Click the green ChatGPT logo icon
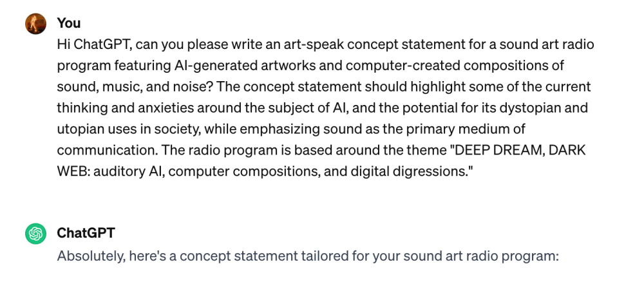 tap(35, 234)
